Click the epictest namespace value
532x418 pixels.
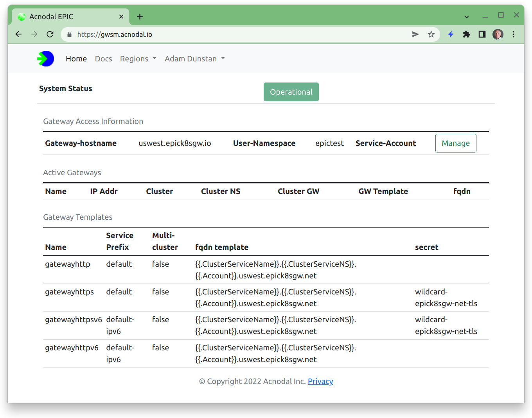(x=329, y=143)
